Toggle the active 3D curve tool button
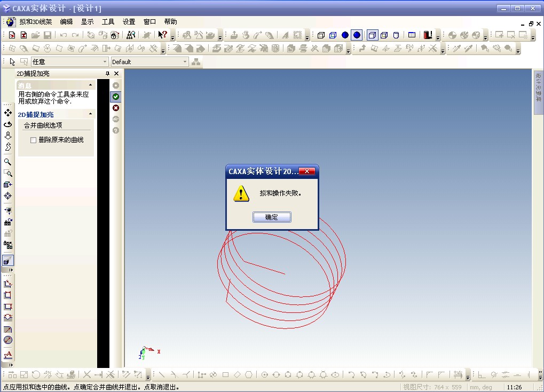 pos(7,261)
